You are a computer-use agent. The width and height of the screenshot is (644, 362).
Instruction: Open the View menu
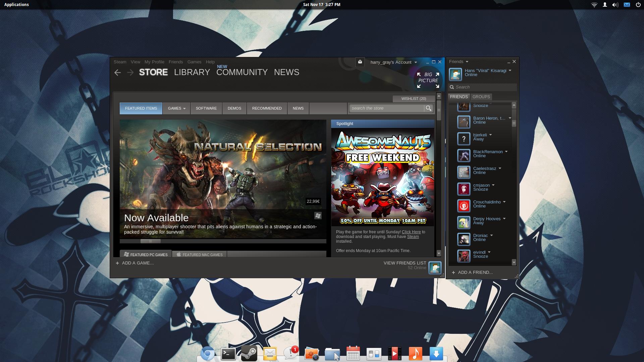[x=136, y=62]
